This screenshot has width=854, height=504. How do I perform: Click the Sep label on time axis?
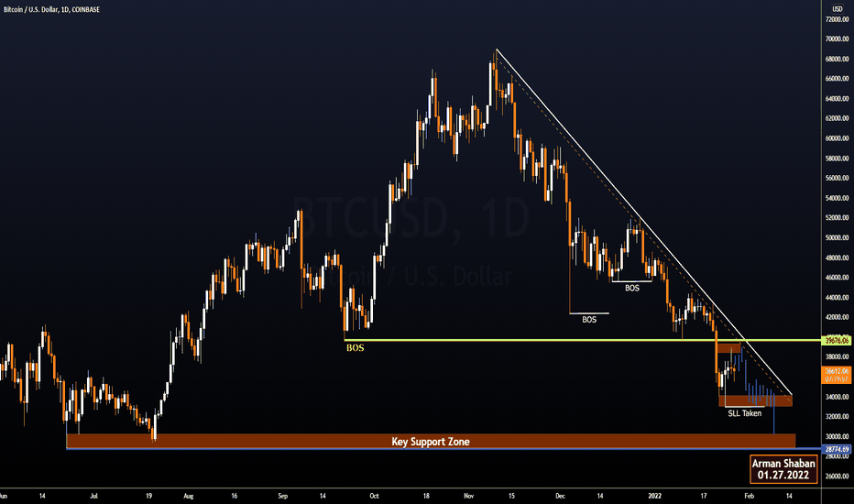[282, 496]
